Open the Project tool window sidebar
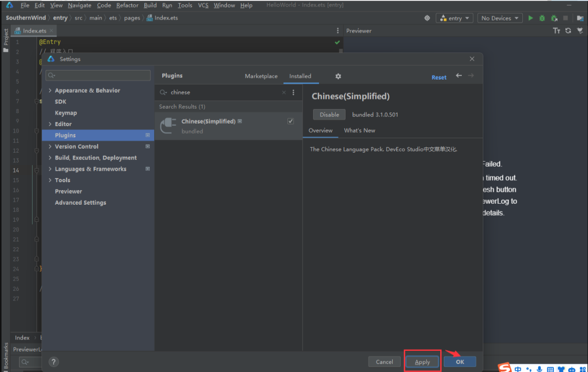 pos(6,41)
